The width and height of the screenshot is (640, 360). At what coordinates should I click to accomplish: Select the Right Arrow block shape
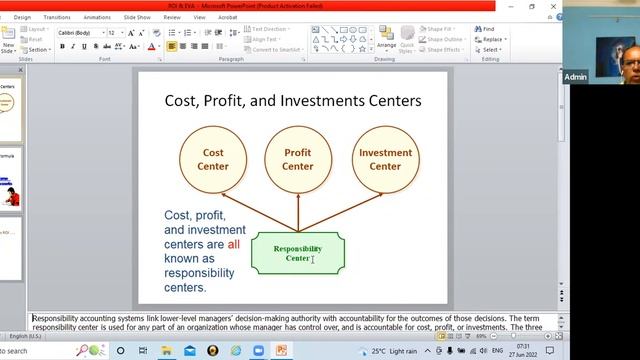tap(344, 39)
